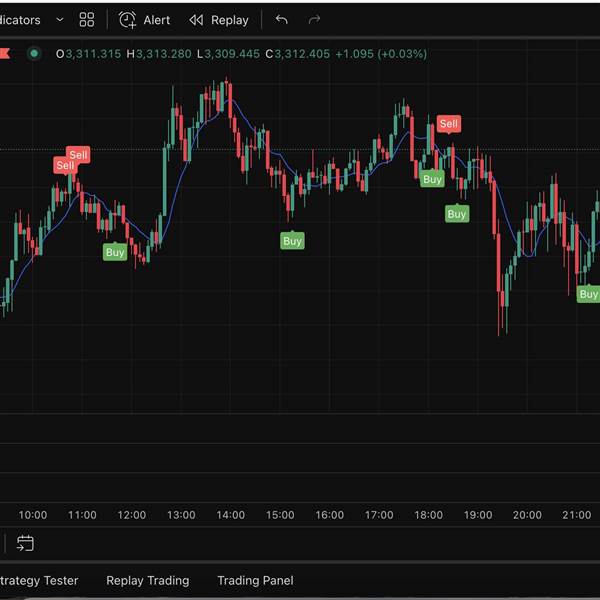Click the 16:00 time axis label
This screenshot has width=600, height=600.
click(330, 515)
